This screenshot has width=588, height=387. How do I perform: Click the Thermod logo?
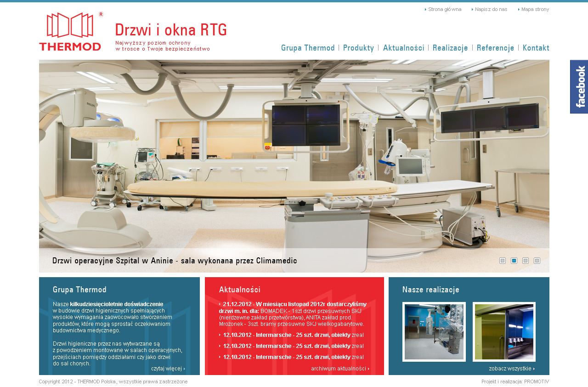click(x=71, y=31)
